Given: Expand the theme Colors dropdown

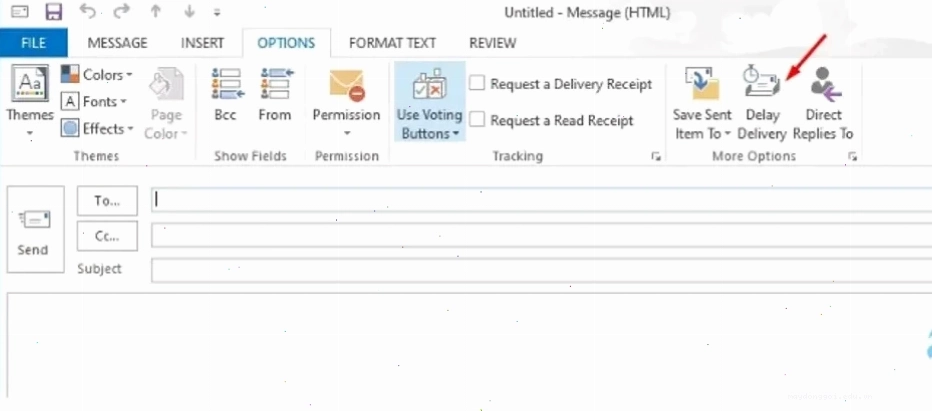Looking at the screenshot, I should coord(97,75).
